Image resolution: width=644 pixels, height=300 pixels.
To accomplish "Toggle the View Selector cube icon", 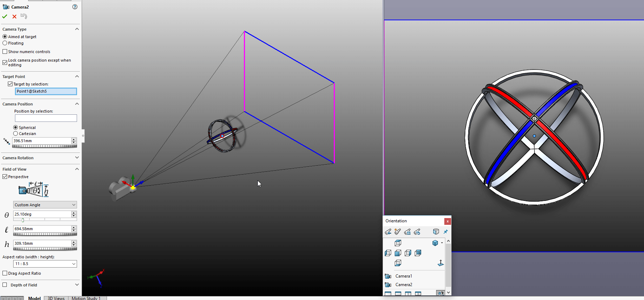I will [436, 232].
